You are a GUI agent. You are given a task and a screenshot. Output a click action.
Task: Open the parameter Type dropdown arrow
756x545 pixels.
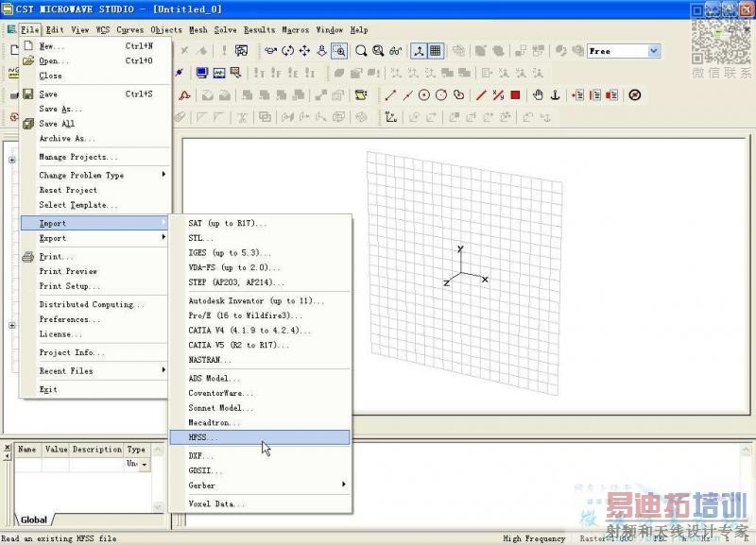[x=145, y=465]
